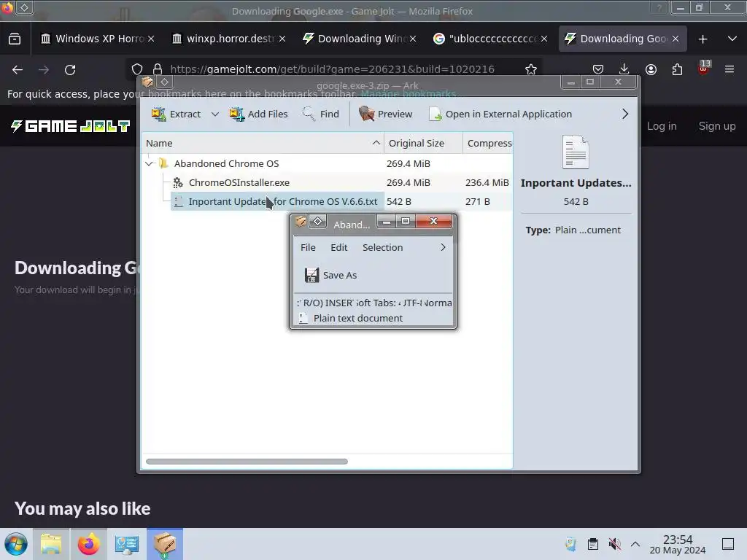
Task: Click Log in on Game Jolt
Action: tap(661, 126)
